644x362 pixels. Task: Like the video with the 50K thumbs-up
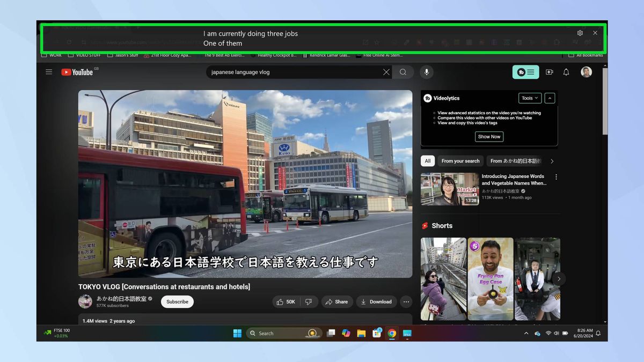point(286,301)
